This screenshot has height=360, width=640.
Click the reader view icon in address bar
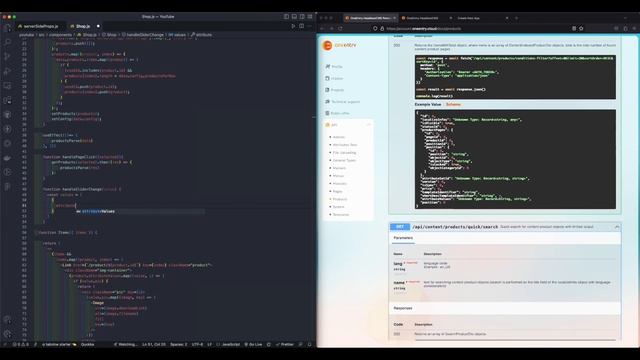pyautogui.click(x=574, y=29)
